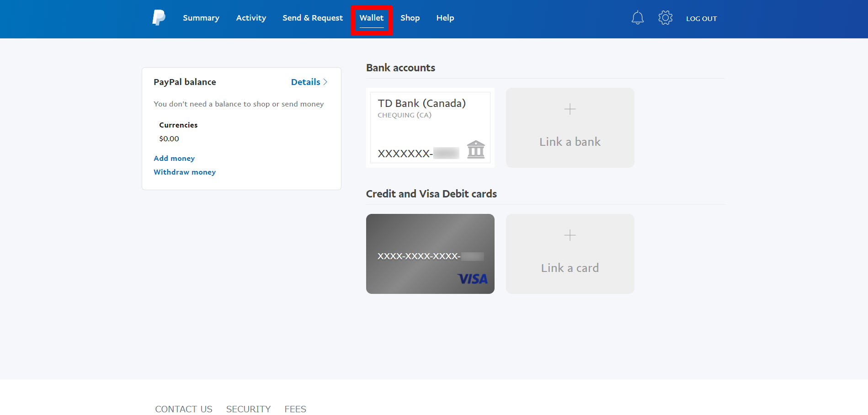Open account settings gear
The image size is (868, 415).
point(666,18)
